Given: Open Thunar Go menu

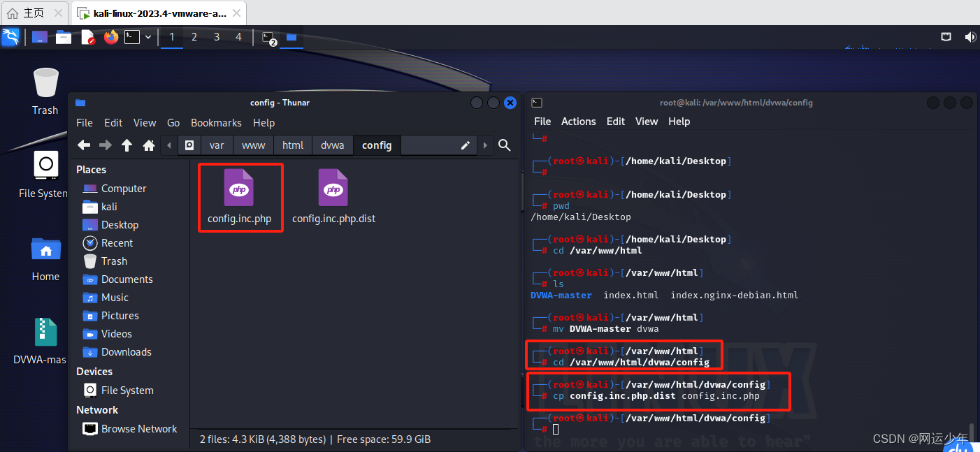Looking at the screenshot, I should 173,123.
